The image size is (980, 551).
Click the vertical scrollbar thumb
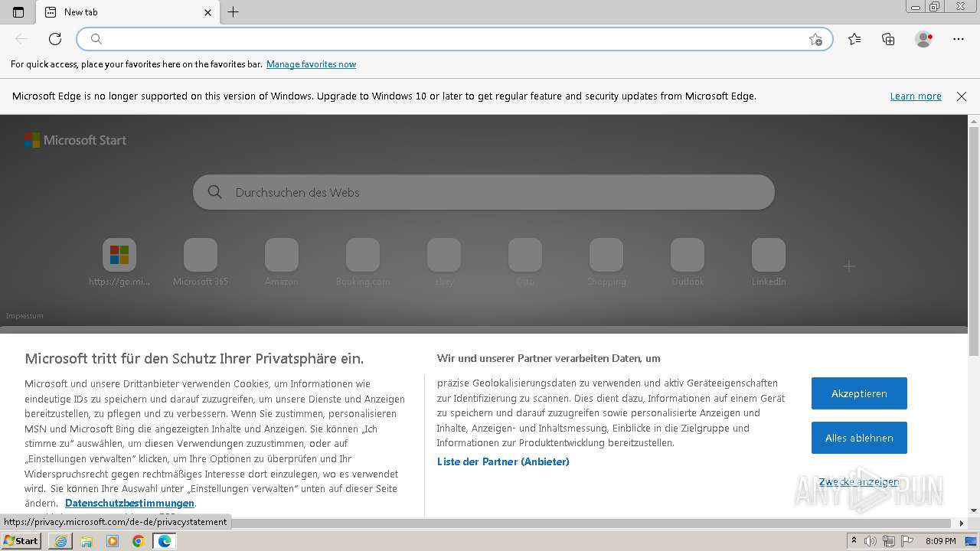(974, 241)
